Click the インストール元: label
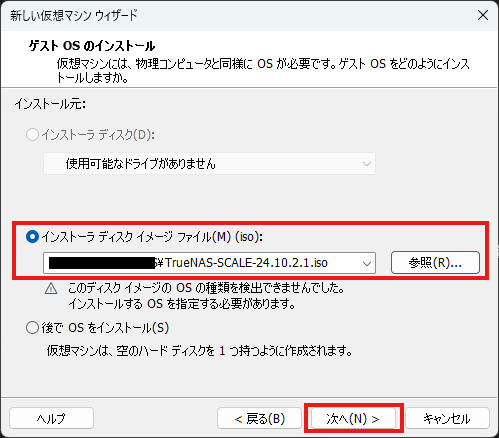Image resolution: width=499 pixels, height=438 pixels. click(x=50, y=104)
